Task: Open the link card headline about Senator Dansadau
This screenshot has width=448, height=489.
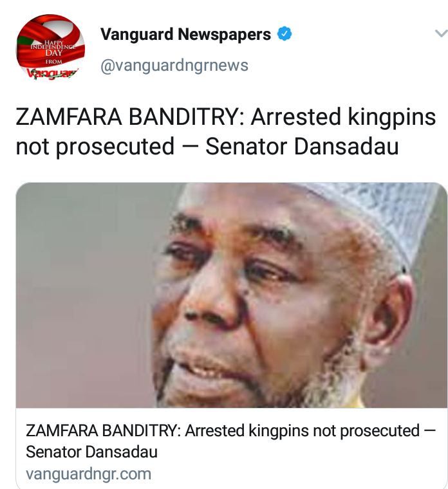Action: [x=230, y=441]
